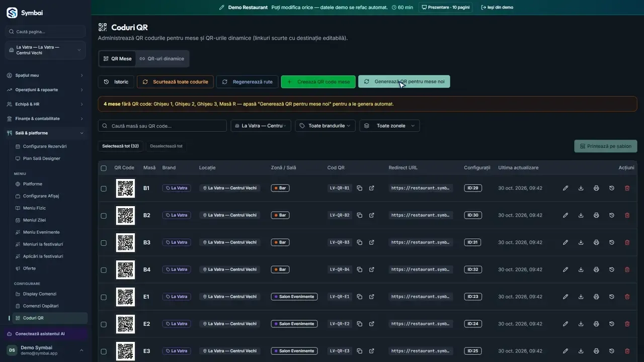View history icon for table E2
Viewport: 644px width, 362px height.
(x=612, y=324)
